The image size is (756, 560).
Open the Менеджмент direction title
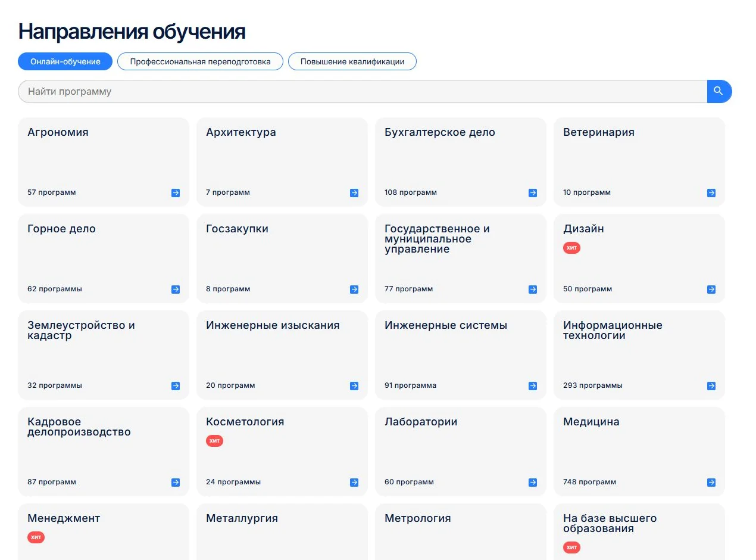point(64,518)
